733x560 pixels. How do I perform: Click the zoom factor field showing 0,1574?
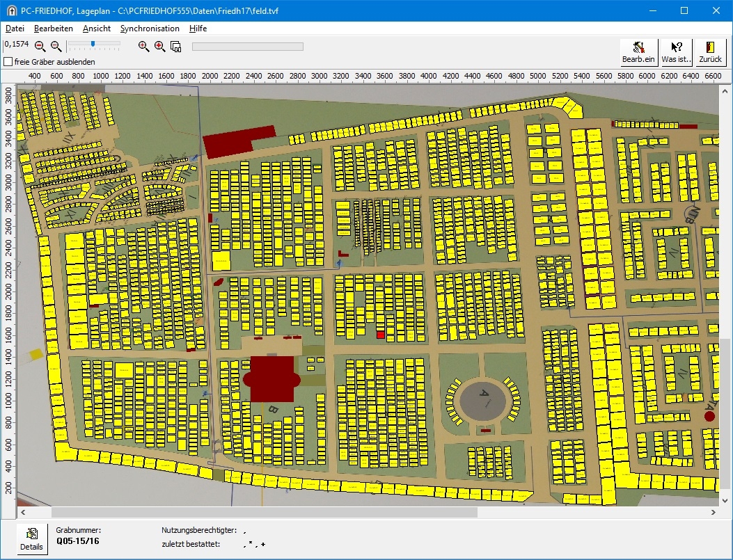[15, 45]
